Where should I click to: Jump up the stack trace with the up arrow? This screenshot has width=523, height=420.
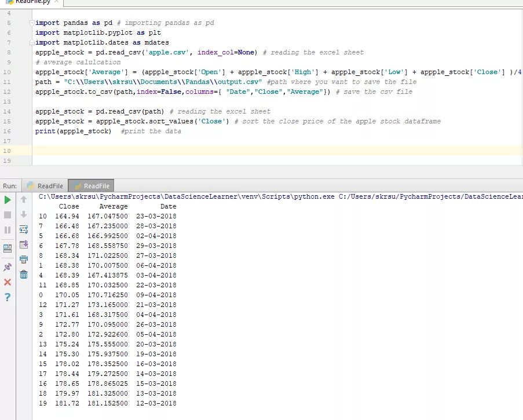click(24, 199)
